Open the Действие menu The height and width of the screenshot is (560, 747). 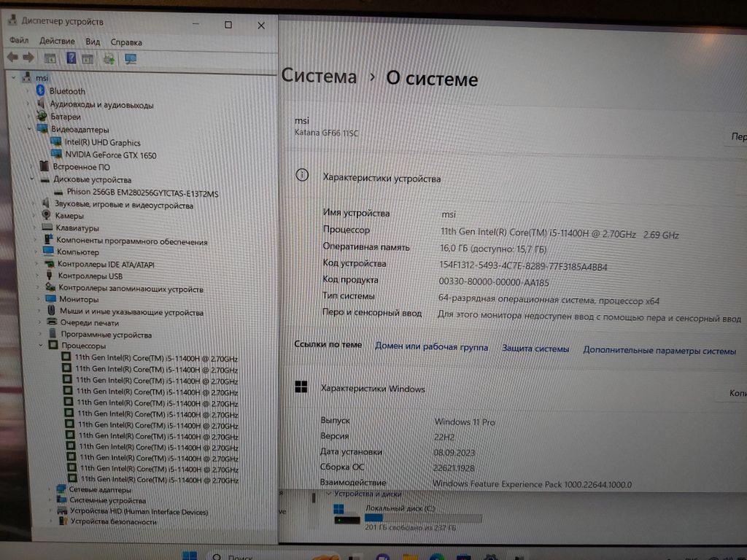tap(57, 42)
